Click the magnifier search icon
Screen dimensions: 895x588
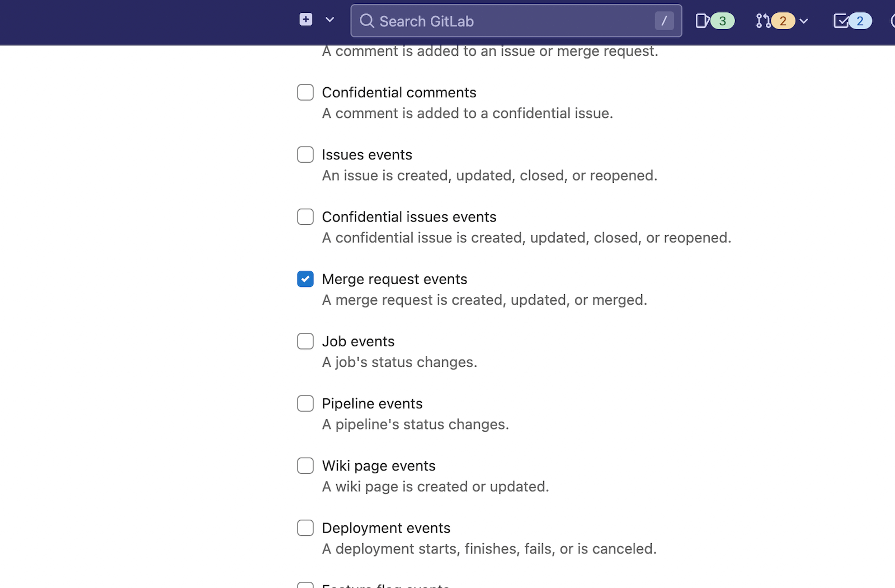[x=366, y=21]
